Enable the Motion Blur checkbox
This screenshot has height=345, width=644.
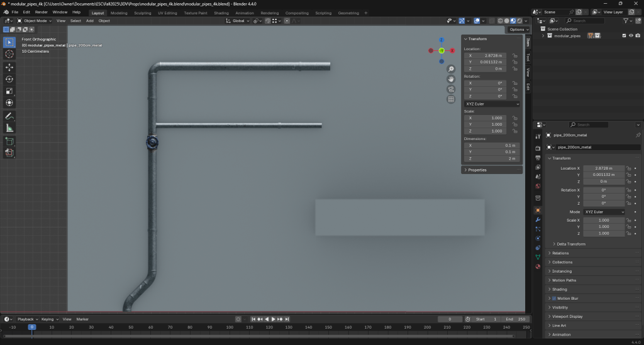(553, 298)
